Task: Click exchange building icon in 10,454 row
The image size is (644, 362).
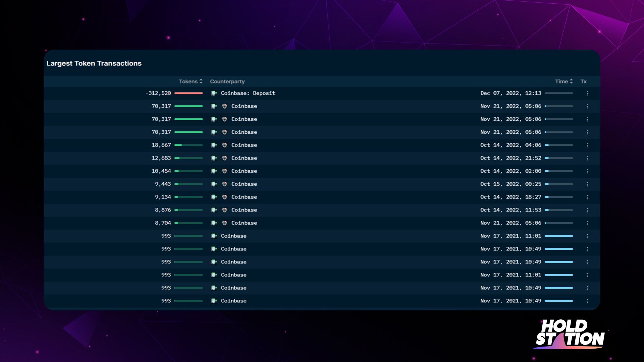Action: click(x=214, y=171)
